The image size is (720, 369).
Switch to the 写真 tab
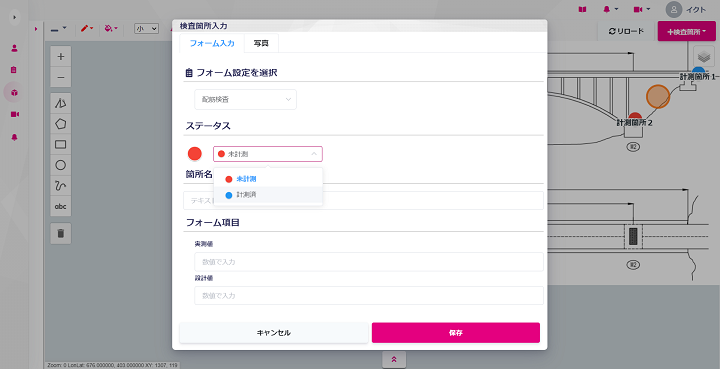[x=261, y=43]
